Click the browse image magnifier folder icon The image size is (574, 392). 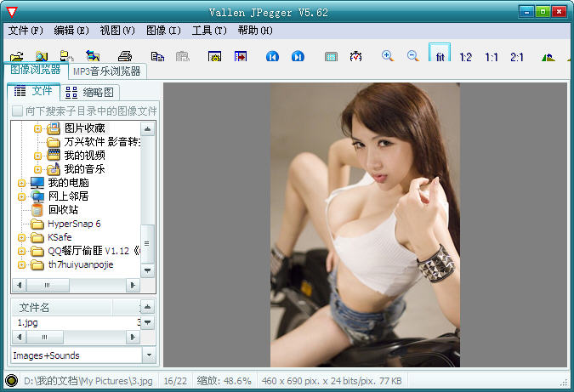[42, 56]
